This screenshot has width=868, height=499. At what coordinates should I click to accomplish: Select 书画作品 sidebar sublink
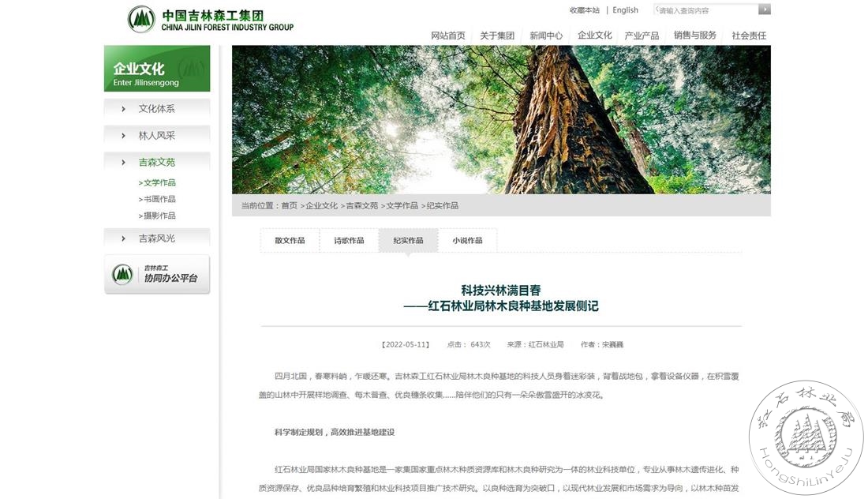pos(157,199)
